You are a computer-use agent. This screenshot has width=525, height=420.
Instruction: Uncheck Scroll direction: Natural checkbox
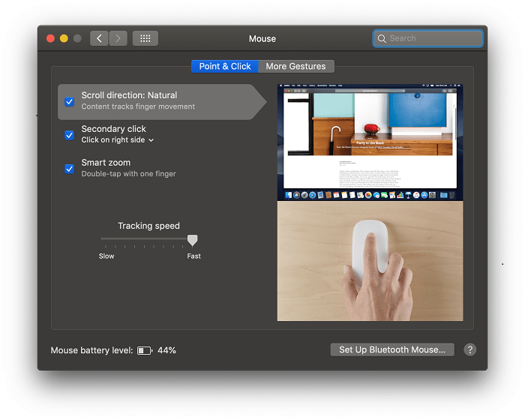coord(69,101)
